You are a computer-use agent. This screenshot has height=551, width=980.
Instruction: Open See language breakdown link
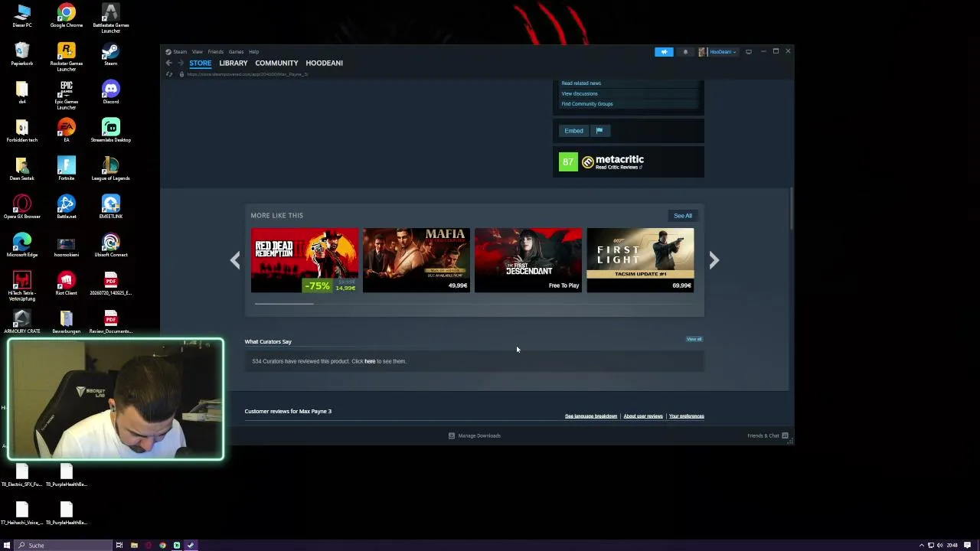591,416
